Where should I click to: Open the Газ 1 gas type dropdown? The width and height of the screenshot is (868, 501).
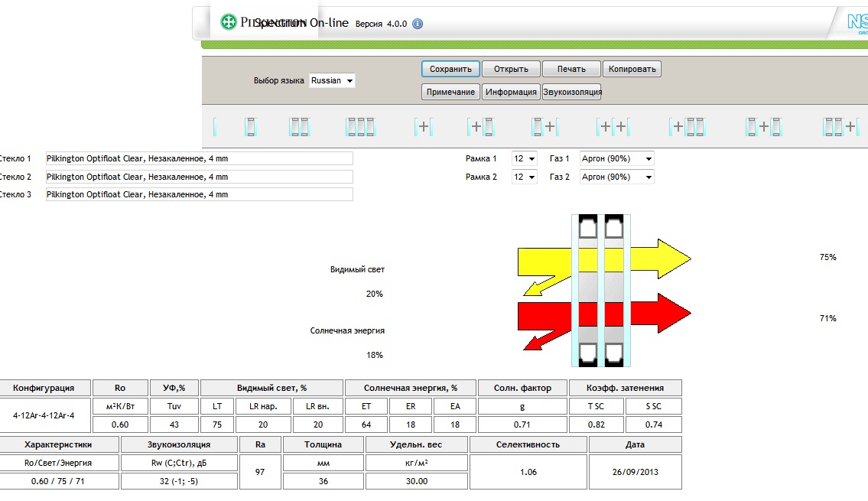pos(616,159)
